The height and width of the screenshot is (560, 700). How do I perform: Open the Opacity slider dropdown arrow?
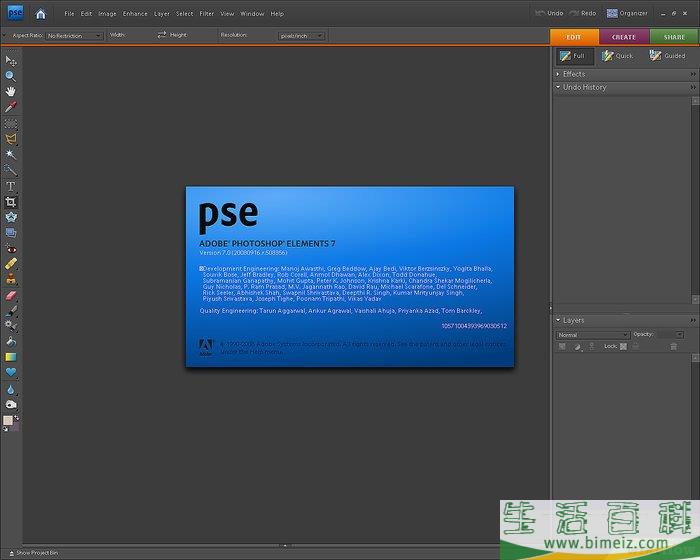point(679,334)
